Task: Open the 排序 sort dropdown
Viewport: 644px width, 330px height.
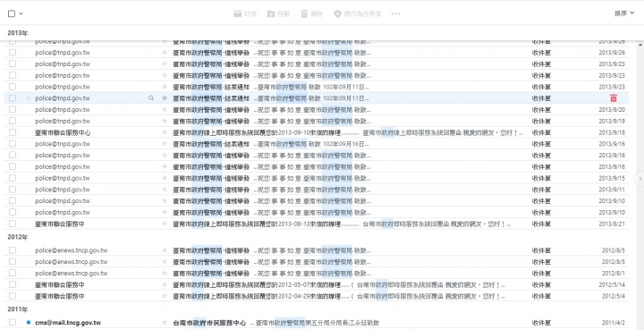Action: pos(624,13)
